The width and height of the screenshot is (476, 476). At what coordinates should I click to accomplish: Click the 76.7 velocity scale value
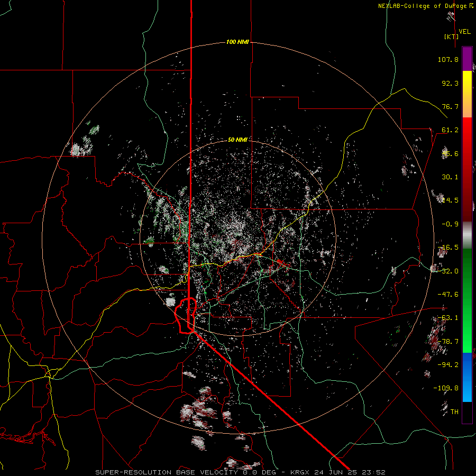pyautogui.click(x=450, y=106)
